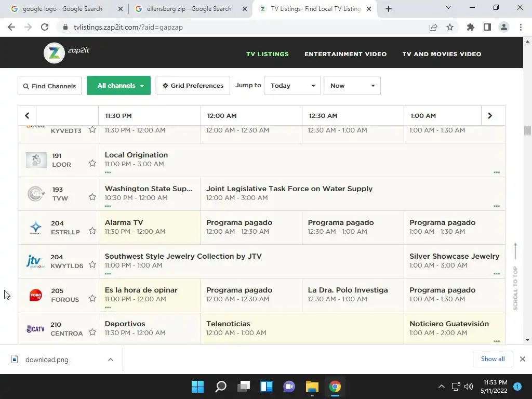Favorite the 204 ESTRLLP channel star
Viewport: 532px width, 399px height.
click(92, 231)
